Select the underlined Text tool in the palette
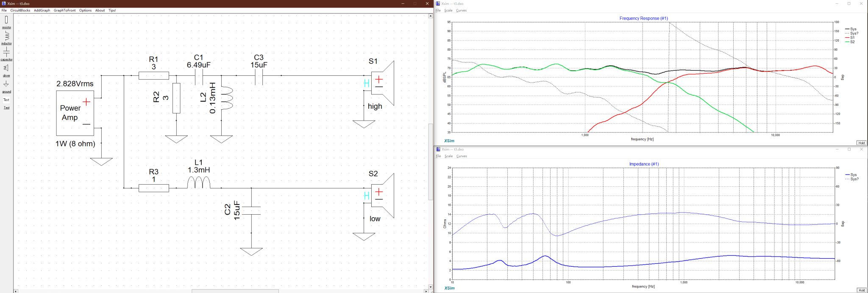868x293 pixels. (6, 108)
